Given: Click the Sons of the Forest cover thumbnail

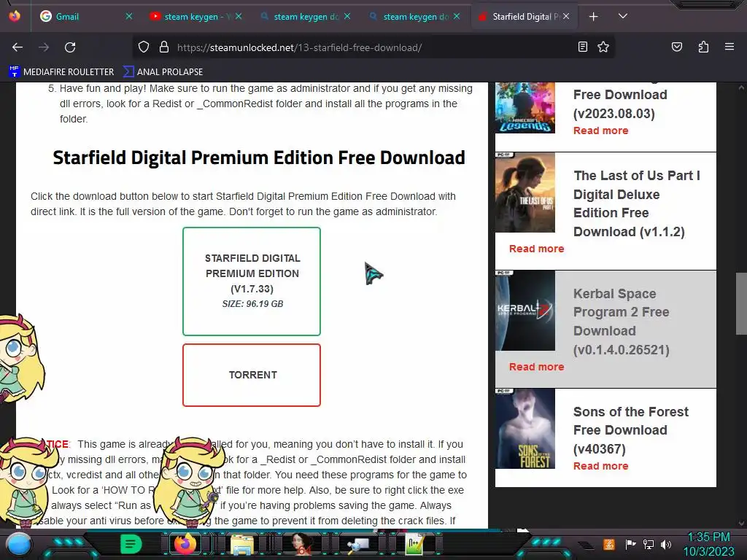Looking at the screenshot, I should [x=525, y=429].
